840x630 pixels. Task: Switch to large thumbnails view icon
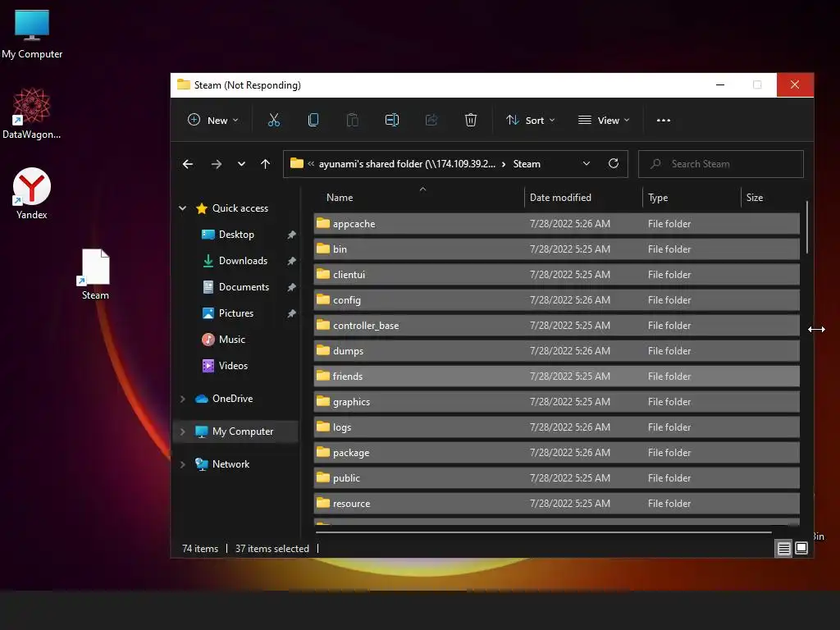point(801,548)
